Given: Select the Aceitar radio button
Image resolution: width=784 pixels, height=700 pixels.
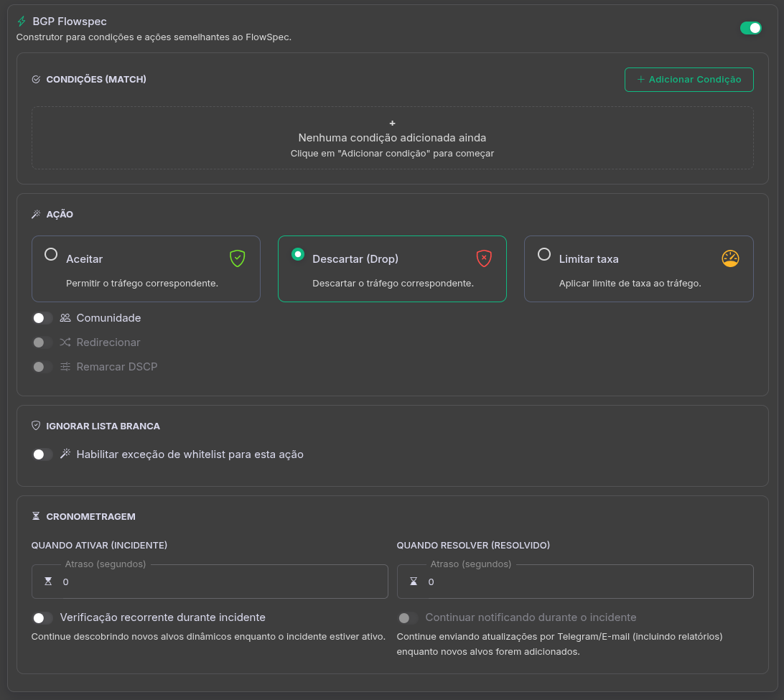Looking at the screenshot, I should click(51, 254).
